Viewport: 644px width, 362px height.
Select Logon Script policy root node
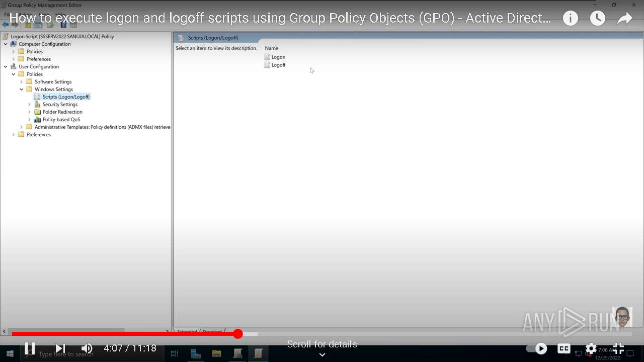(x=62, y=36)
